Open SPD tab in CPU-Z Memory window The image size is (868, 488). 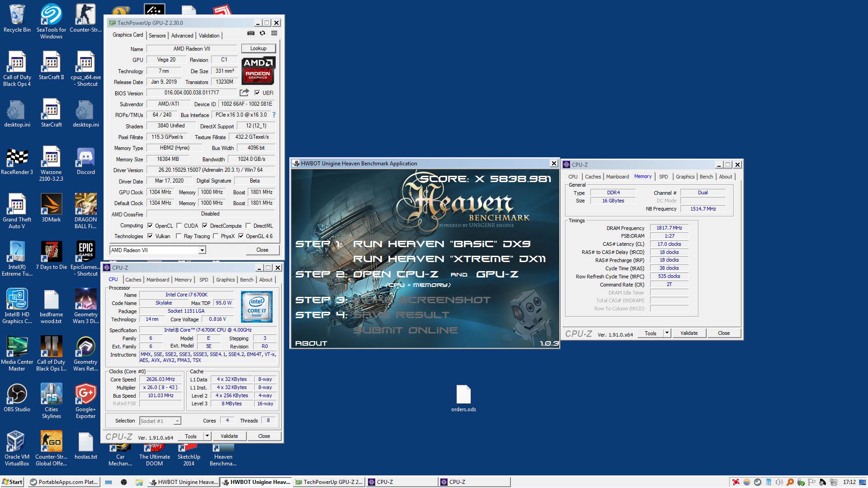[663, 177]
